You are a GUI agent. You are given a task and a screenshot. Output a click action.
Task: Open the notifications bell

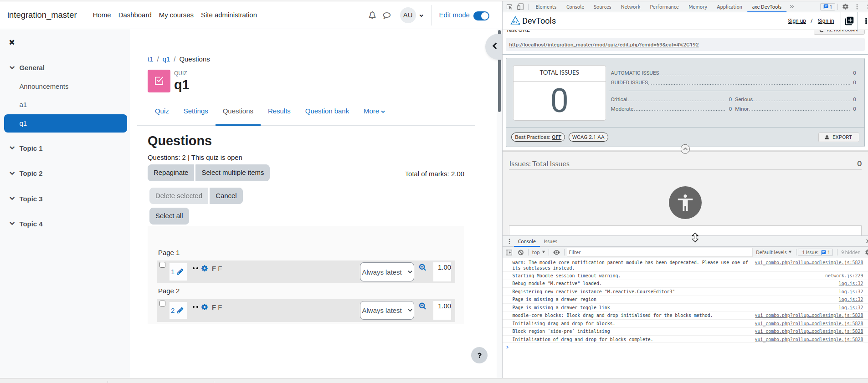[x=372, y=15]
